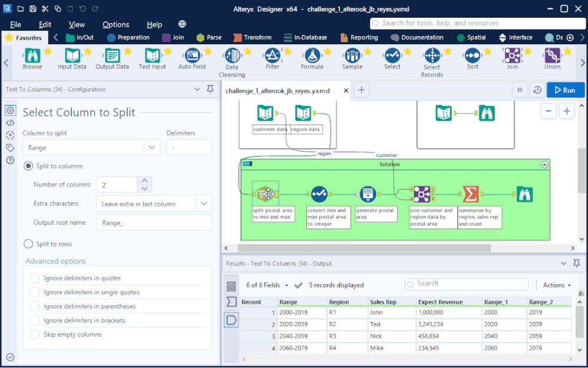
Task: Collapse the Solution container
Action: [x=544, y=165]
